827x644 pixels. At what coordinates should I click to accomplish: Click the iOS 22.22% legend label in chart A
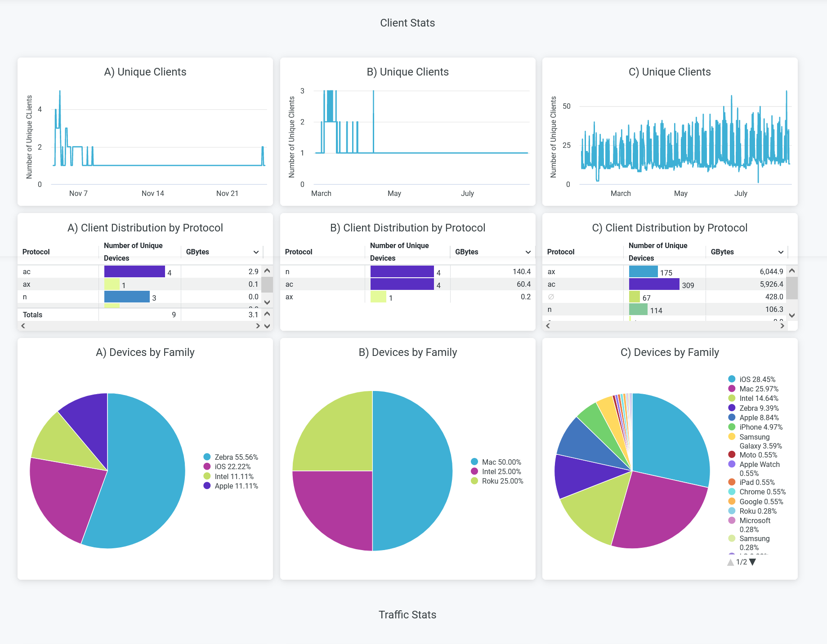232,466
